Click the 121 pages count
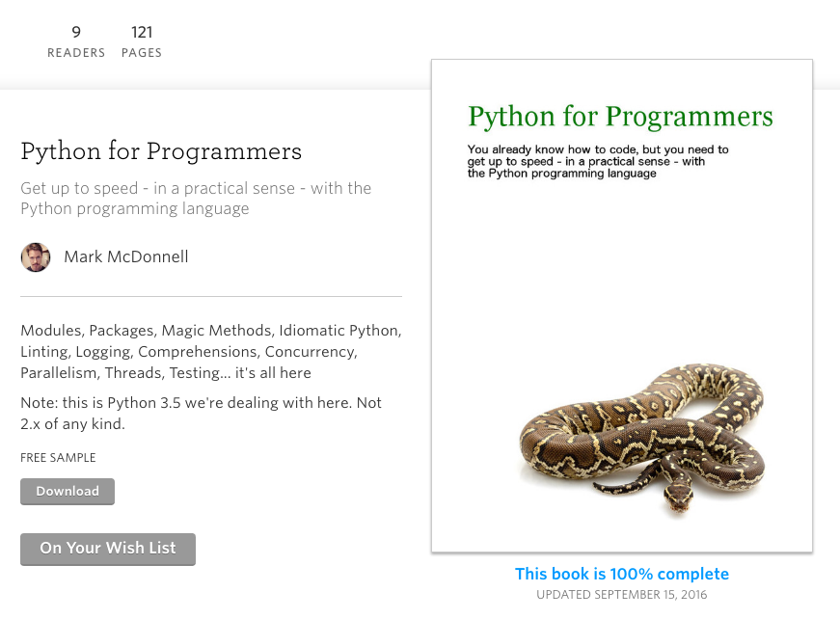 (142, 33)
